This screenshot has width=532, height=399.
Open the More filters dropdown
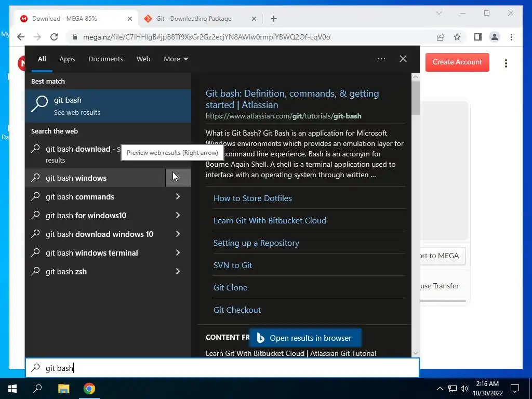point(176,59)
